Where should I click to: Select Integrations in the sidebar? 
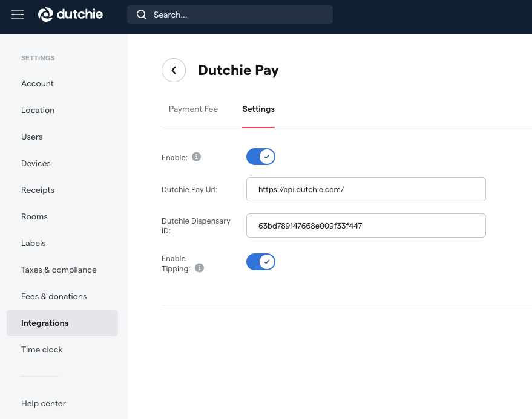pyautogui.click(x=62, y=323)
